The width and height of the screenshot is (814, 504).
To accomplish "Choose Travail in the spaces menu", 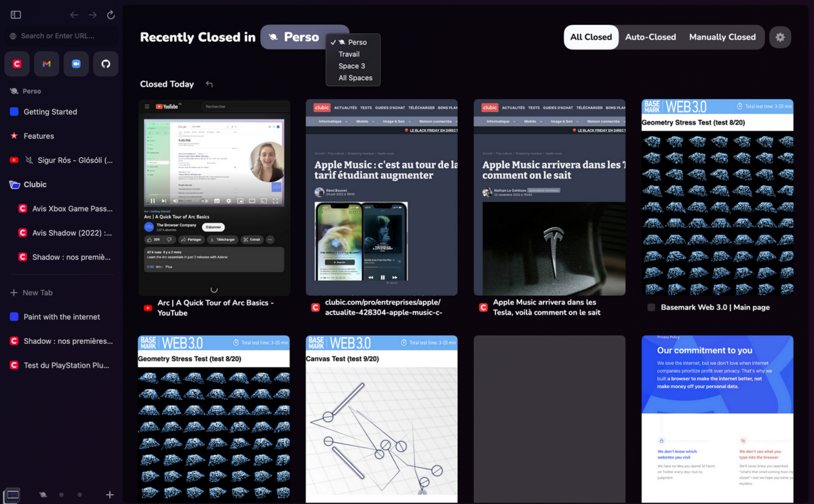I will (353, 54).
